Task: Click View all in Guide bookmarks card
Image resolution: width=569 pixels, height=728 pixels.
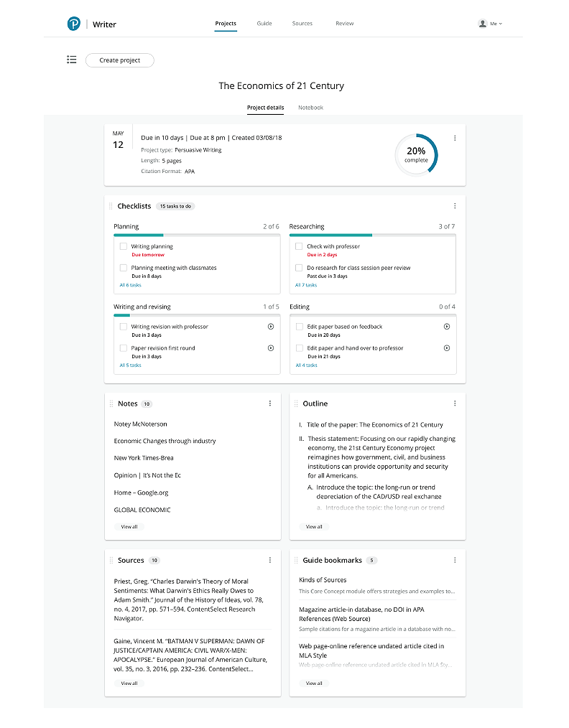Action: (314, 683)
